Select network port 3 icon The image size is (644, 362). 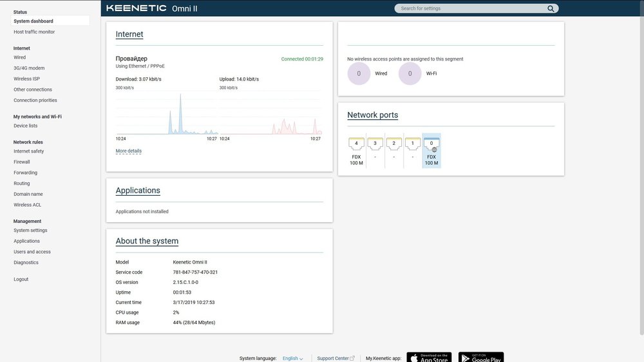(375, 144)
